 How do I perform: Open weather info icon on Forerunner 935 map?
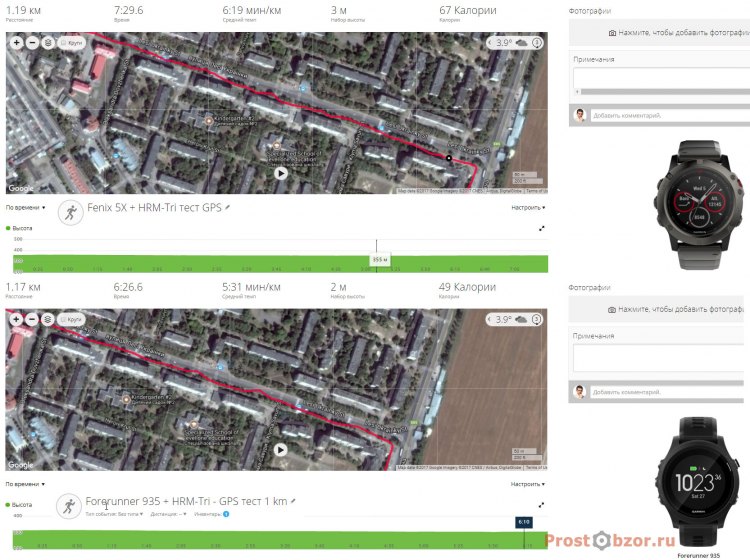coord(537,319)
